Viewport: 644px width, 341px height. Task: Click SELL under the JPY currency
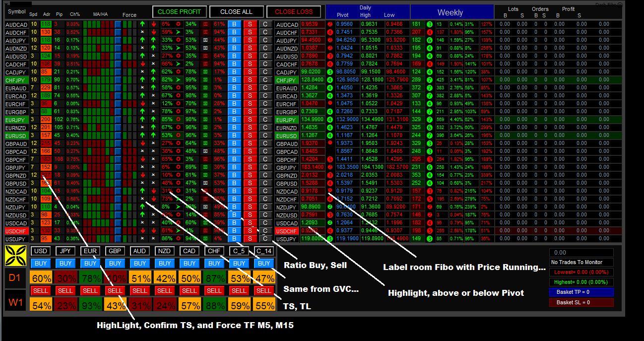pyautogui.click(x=65, y=290)
